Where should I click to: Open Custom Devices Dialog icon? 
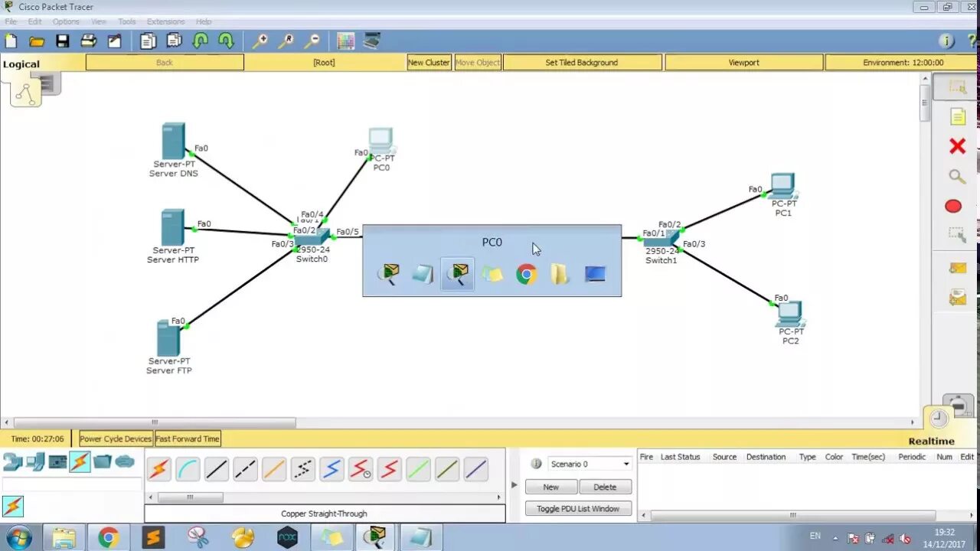click(x=372, y=41)
